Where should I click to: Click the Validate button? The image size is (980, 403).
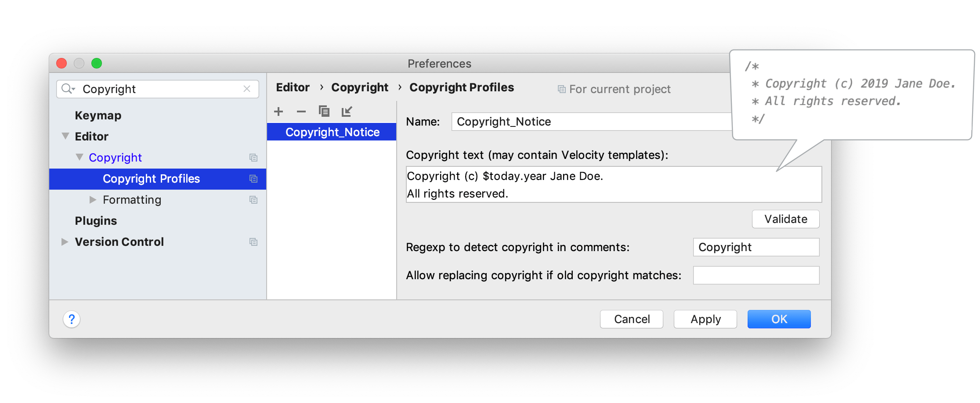tap(786, 219)
